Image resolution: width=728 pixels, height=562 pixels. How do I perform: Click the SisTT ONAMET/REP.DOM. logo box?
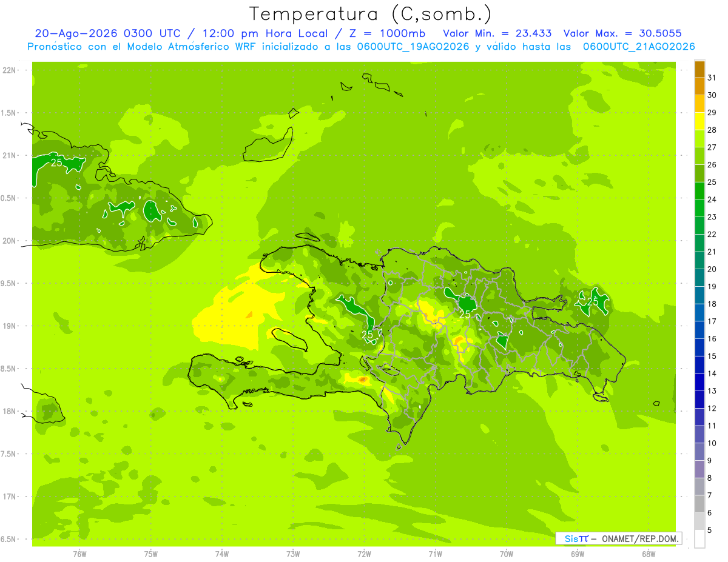618,538
